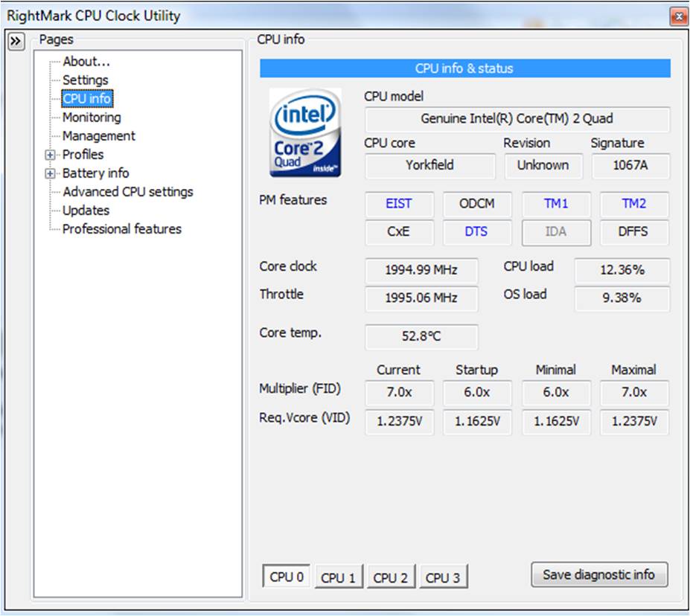The width and height of the screenshot is (690, 616).
Task: Open Advanced CPU settings page
Action: [127, 192]
